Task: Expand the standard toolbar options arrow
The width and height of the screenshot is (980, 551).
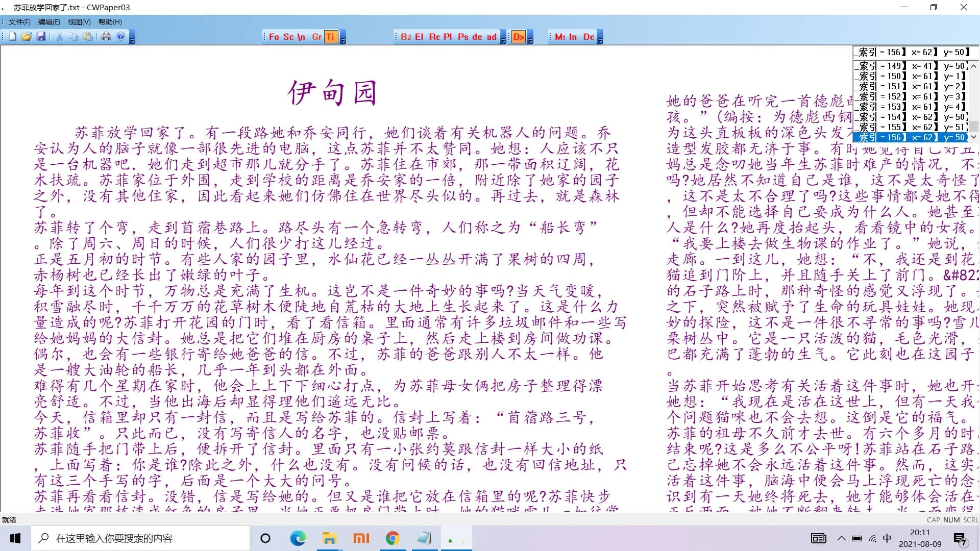Action: 132,39
